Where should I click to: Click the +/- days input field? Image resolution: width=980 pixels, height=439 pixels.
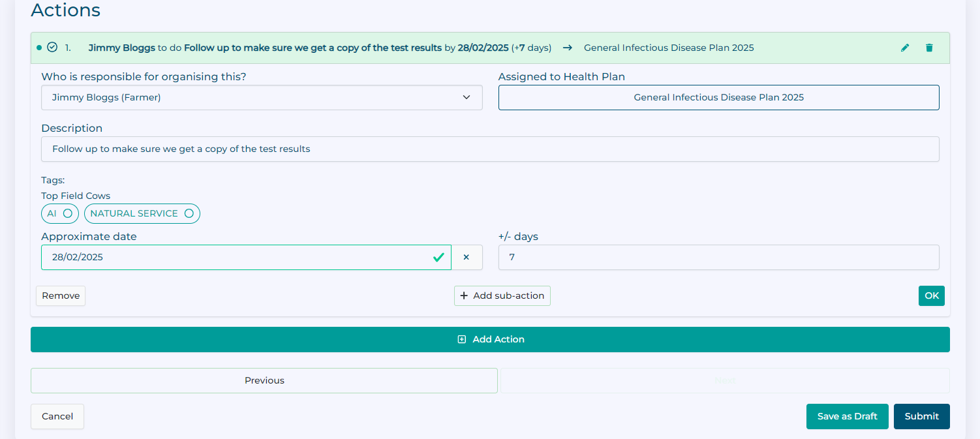(x=718, y=257)
